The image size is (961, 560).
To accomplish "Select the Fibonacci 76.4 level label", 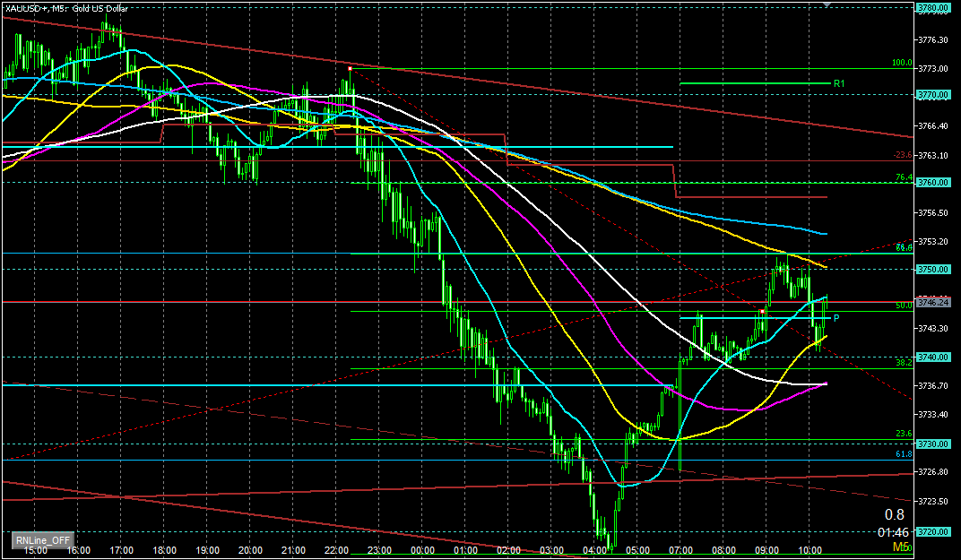I will pos(903,177).
